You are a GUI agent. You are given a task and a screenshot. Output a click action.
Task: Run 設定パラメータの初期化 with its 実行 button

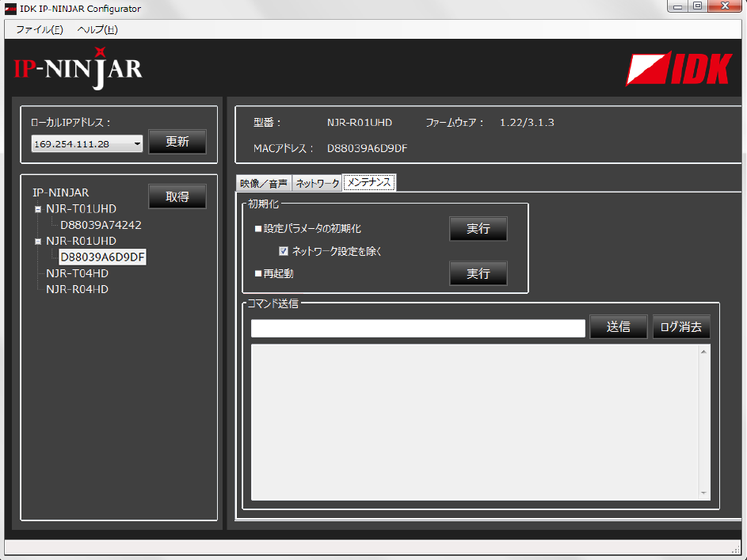pyautogui.click(x=478, y=229)
